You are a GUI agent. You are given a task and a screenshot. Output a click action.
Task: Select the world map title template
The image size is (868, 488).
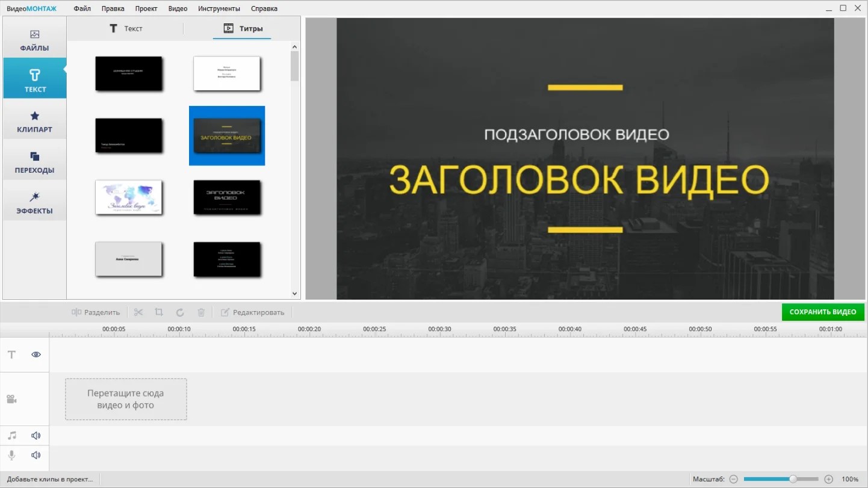click(x=129, y=197)
